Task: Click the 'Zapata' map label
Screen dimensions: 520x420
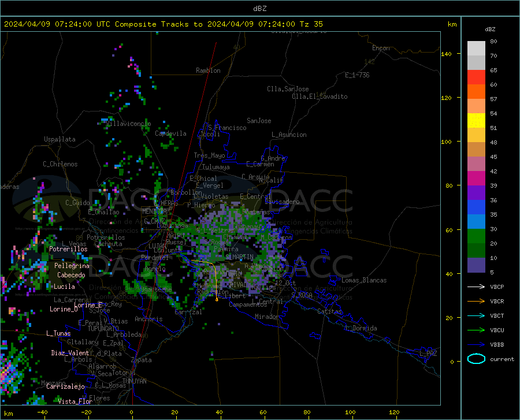Action: (x=142, y=360)
